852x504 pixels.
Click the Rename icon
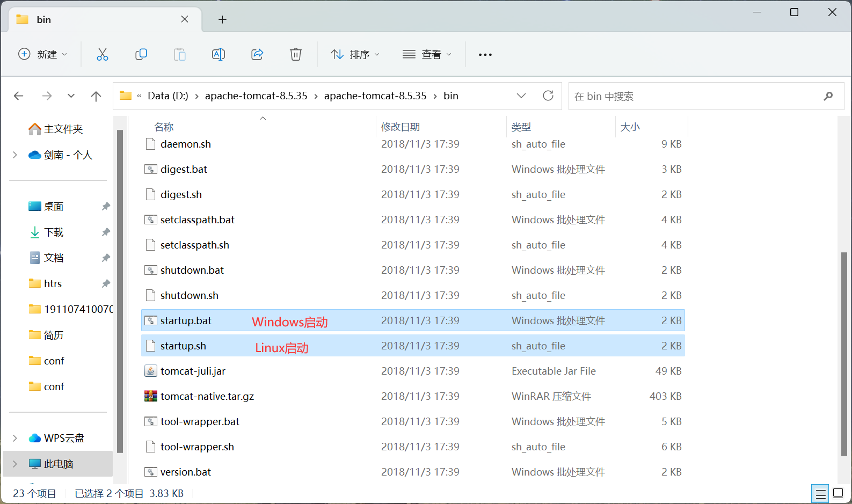pos(219,54)
